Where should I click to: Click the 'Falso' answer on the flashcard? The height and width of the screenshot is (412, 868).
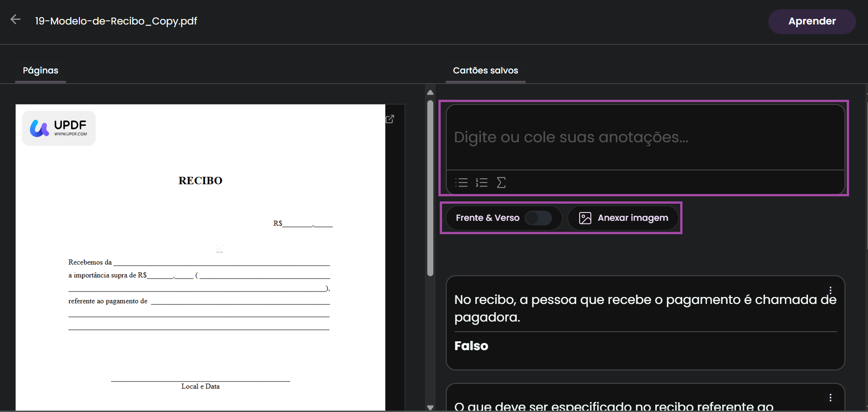pos(471,346)
